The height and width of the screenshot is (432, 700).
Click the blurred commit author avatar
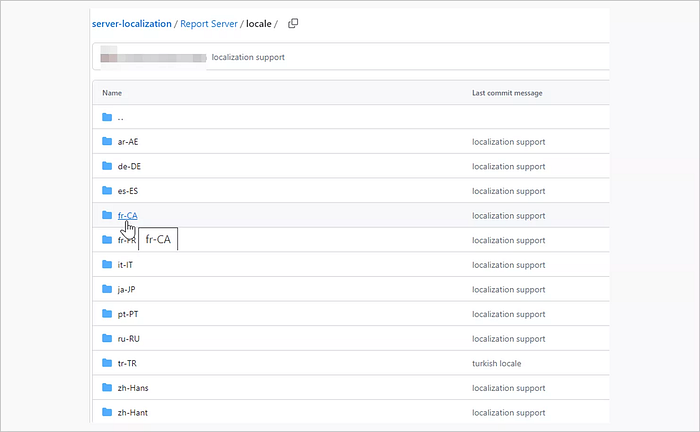point(109,54)
